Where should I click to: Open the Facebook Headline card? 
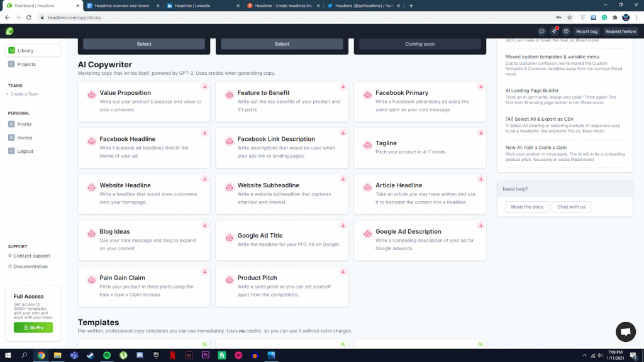pos(144,148)
